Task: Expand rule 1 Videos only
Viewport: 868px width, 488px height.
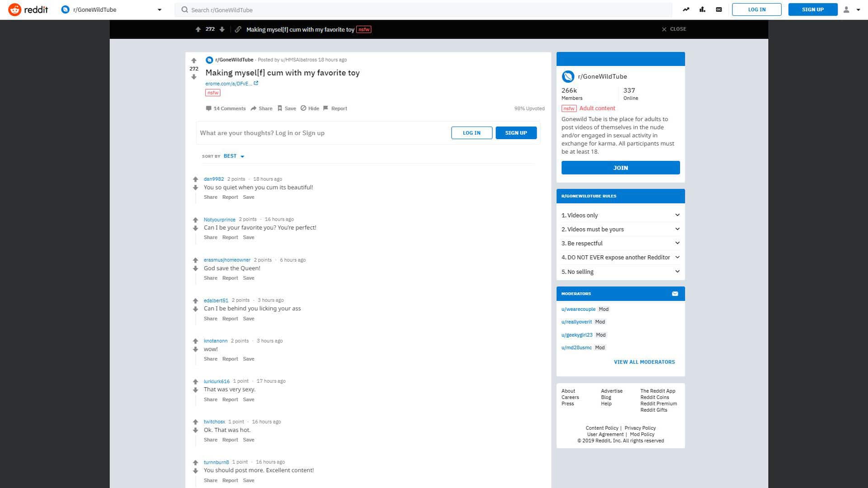Action: point(677,215)
